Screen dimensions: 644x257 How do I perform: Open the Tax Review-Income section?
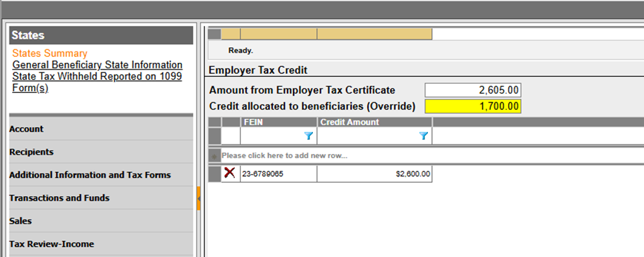point(101,244)
